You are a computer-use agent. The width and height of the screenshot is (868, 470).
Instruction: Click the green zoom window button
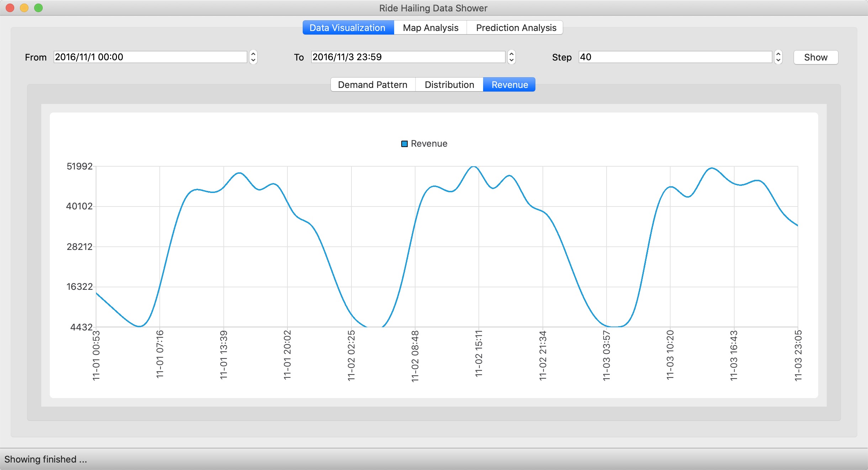38,8
